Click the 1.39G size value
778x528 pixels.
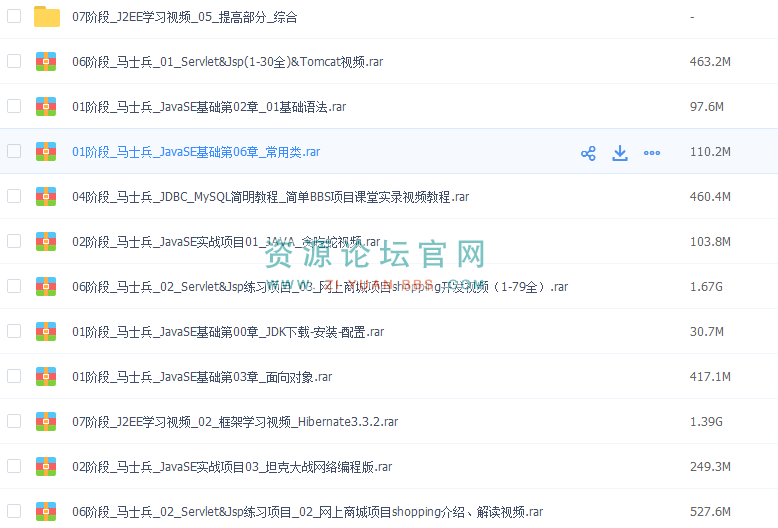point(706,422)
